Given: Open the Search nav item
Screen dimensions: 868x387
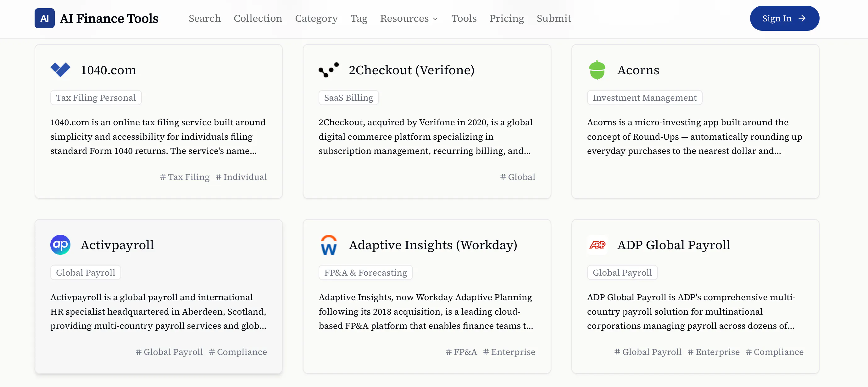Looking at the screenshot, I should click(x=204, y=18).
